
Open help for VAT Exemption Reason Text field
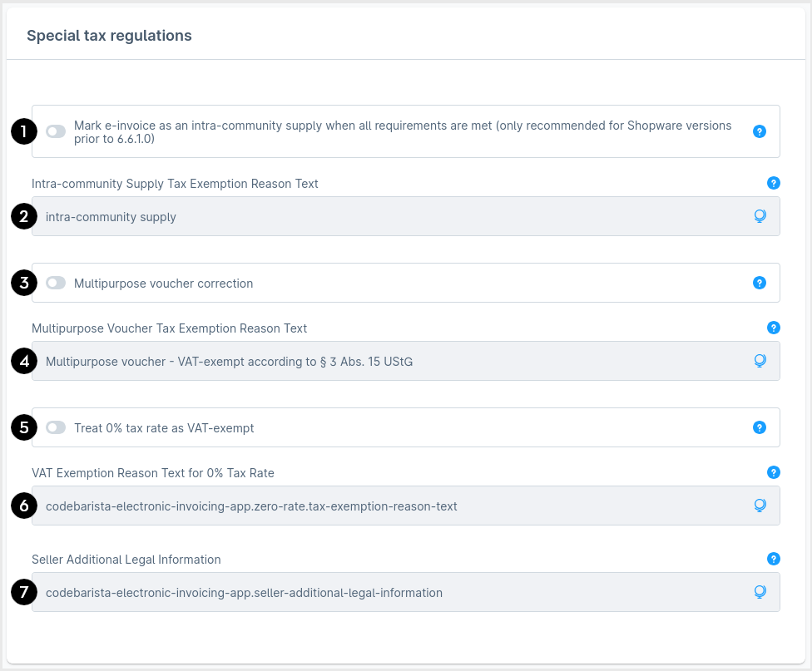pyautogui.click(x=773, y=472)
